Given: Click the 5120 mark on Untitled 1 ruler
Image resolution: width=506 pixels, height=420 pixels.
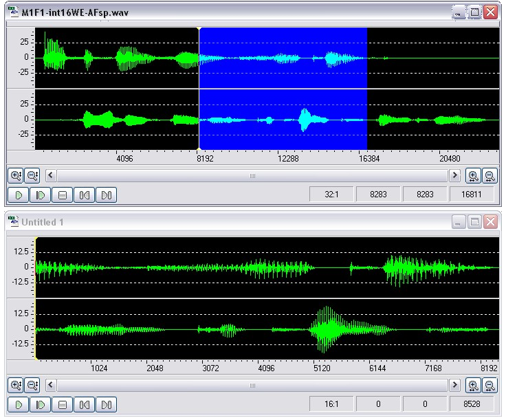Looking at the screenshot, I should click(322, 368).
